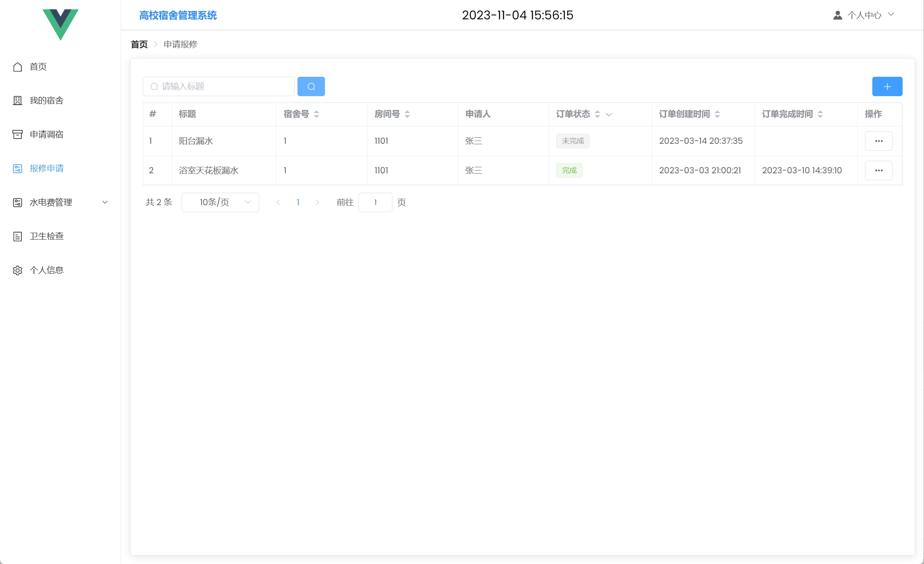The image size is (924, 564).
Task: Sort table by 房间号 column arrows
Action: [407, 114]
